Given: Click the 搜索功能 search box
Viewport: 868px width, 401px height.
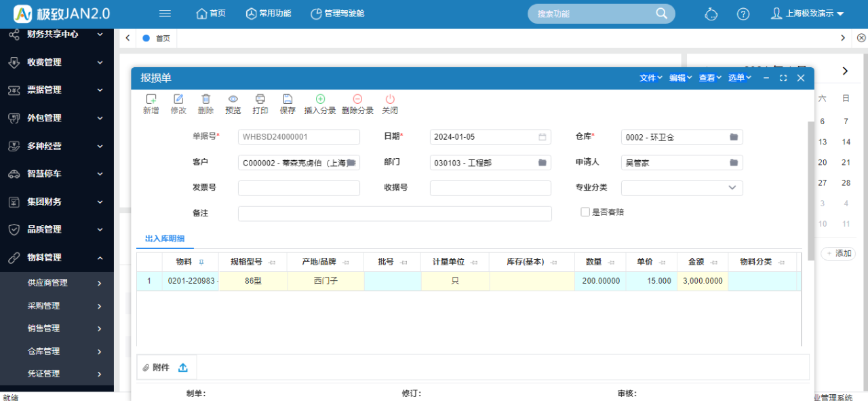Looking at the screenshot, I should tap(593, 14).
